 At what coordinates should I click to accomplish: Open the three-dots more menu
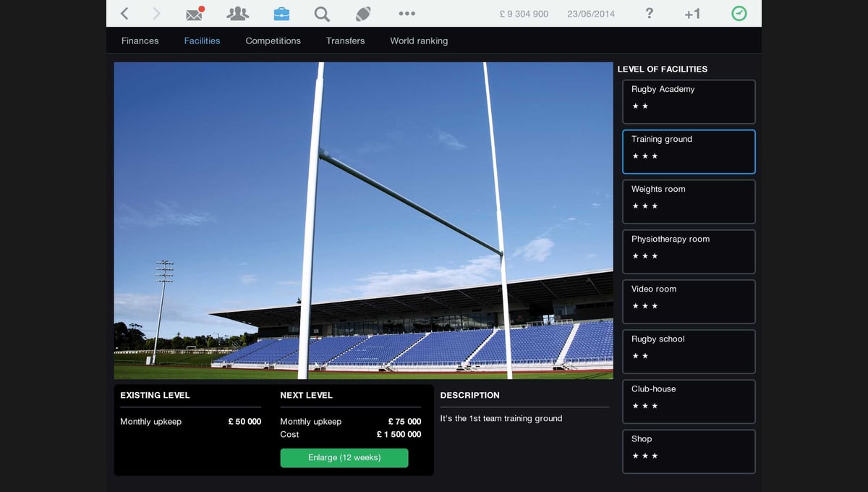(x=407, y=14)
